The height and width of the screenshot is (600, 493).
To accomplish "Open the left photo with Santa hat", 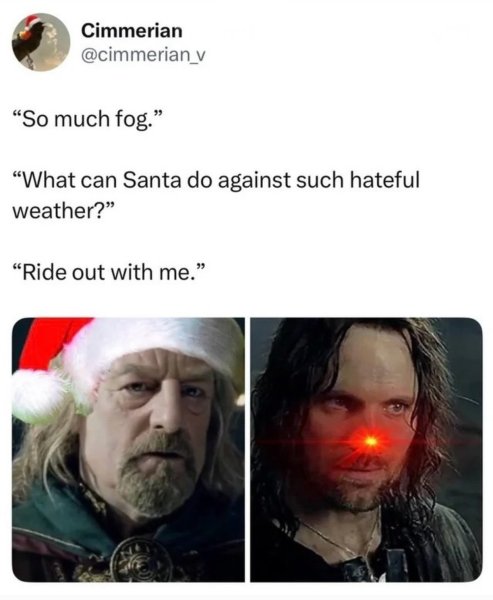I will click(129, 450).
